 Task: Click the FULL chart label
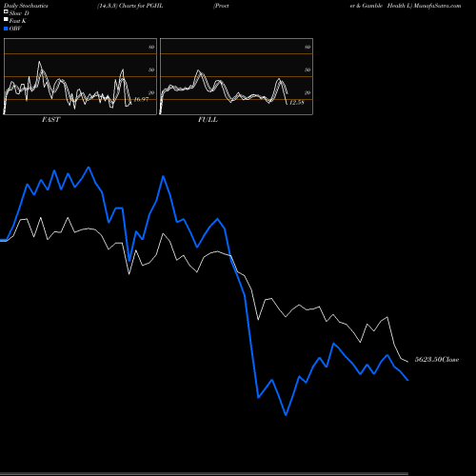pyautogui.click(x=208, y=120)
